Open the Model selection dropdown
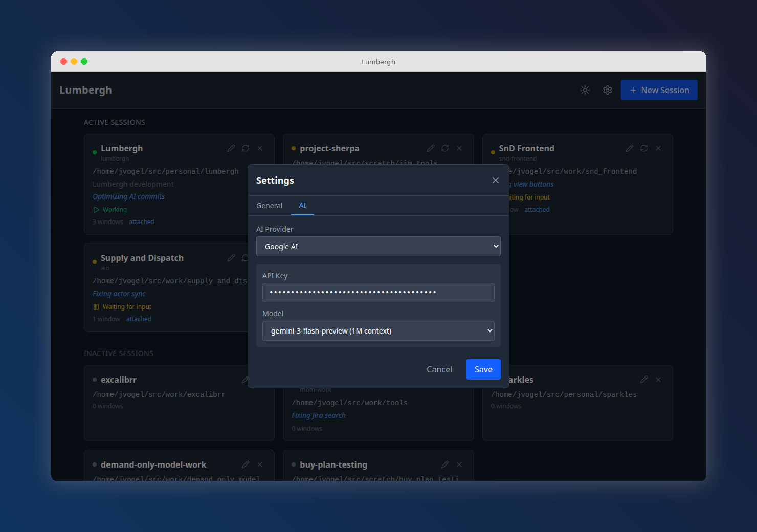Screen dimensions: 757x532 pyautogui.click(x=378, y=330)
